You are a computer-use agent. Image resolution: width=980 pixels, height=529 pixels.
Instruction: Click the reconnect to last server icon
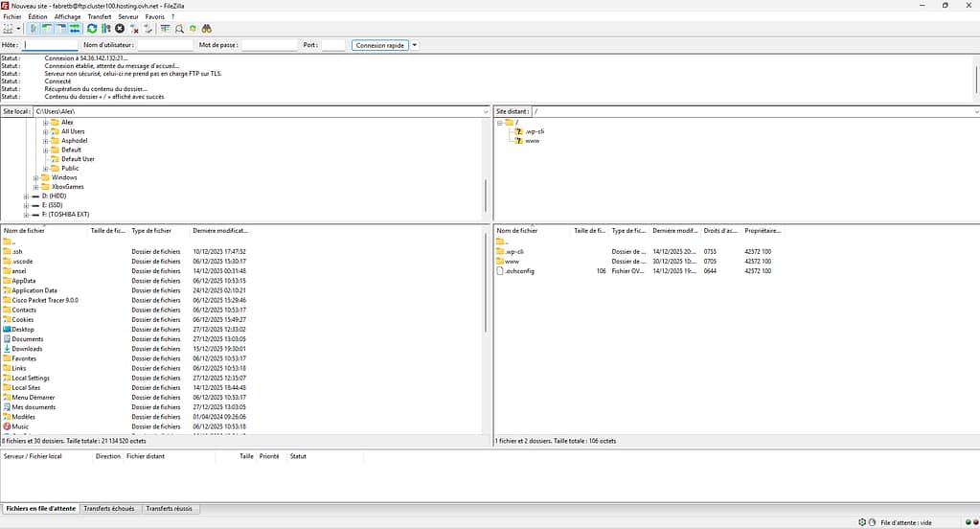[x=148, y=29]
